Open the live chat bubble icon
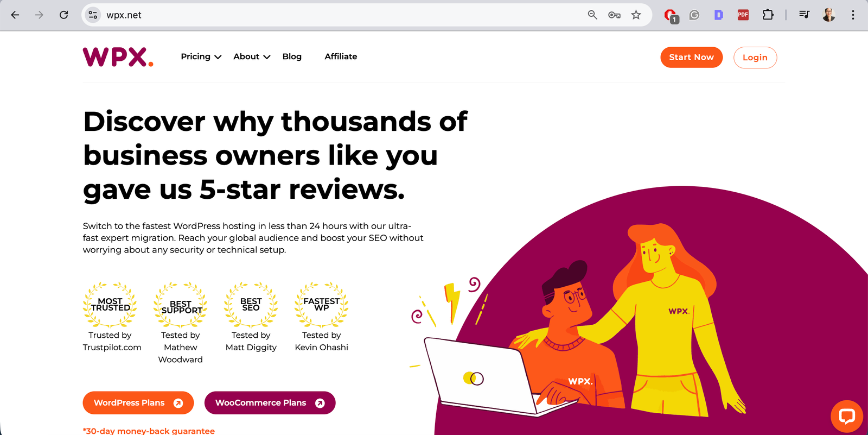This screenshot has height=435, width=868. tap(846, 417)
